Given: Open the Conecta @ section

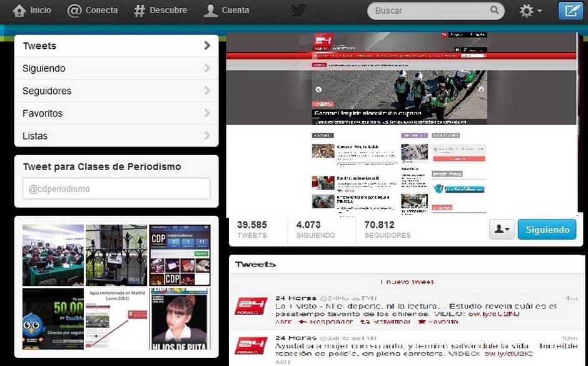Looking at the screenshot, I should click(92, 11).
